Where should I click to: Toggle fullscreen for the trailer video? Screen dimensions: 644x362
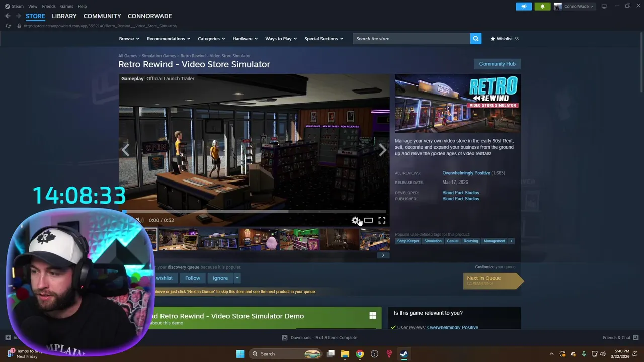click(382, 220)
